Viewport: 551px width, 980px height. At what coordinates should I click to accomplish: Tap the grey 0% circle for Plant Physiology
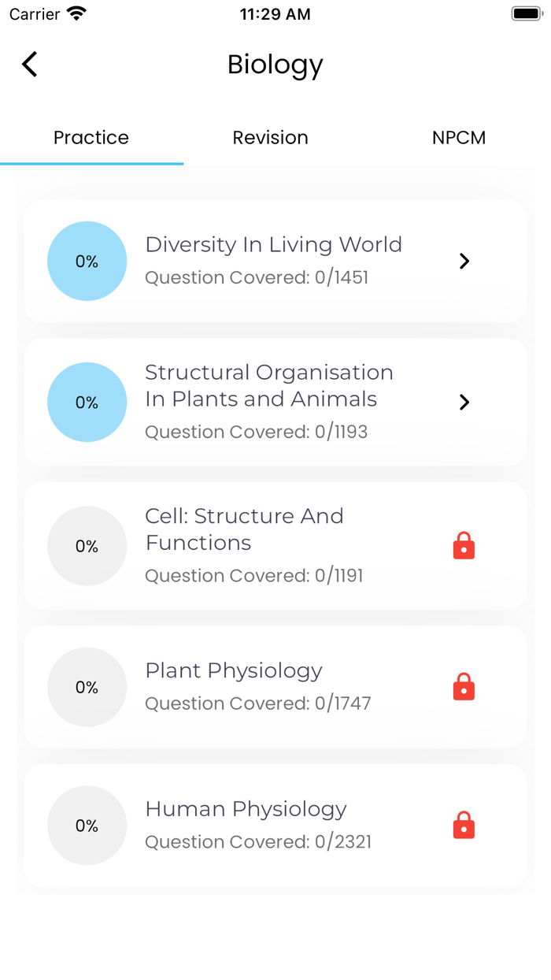[x=87, y=687]
